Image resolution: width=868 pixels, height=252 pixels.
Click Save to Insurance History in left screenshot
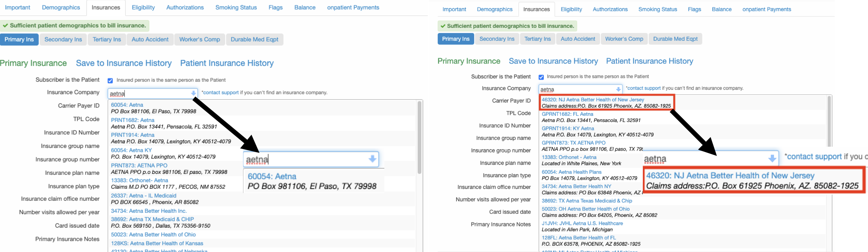124,63
